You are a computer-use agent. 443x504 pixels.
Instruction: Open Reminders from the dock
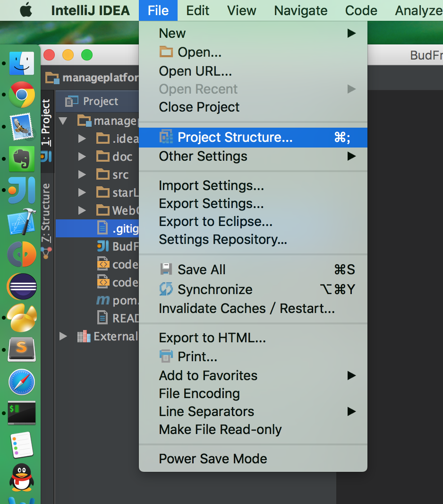click(x=22, y=445)
